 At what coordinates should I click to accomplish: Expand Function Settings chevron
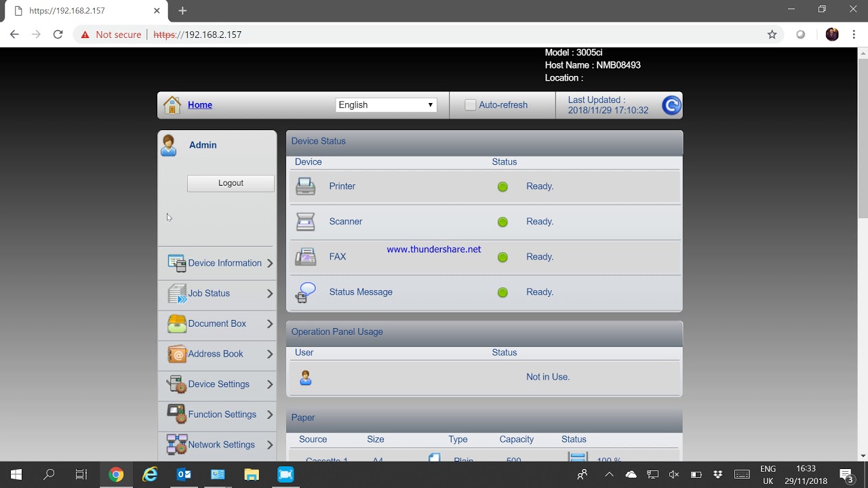click(270, 414)
